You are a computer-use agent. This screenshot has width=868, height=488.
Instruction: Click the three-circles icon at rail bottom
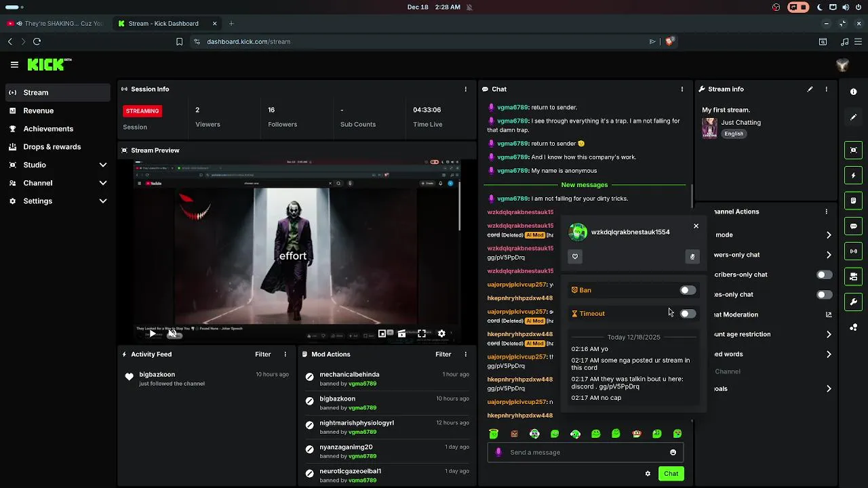point(853,327)
